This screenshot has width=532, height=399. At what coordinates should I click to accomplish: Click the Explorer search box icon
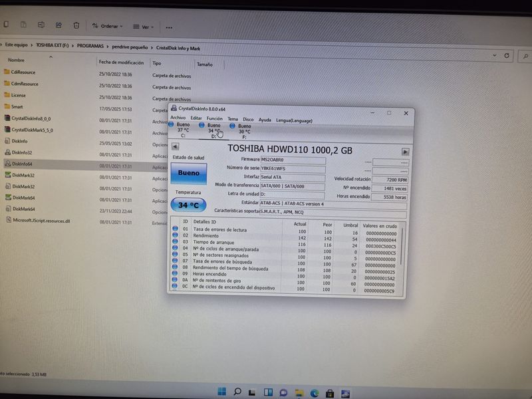point(525,57)
